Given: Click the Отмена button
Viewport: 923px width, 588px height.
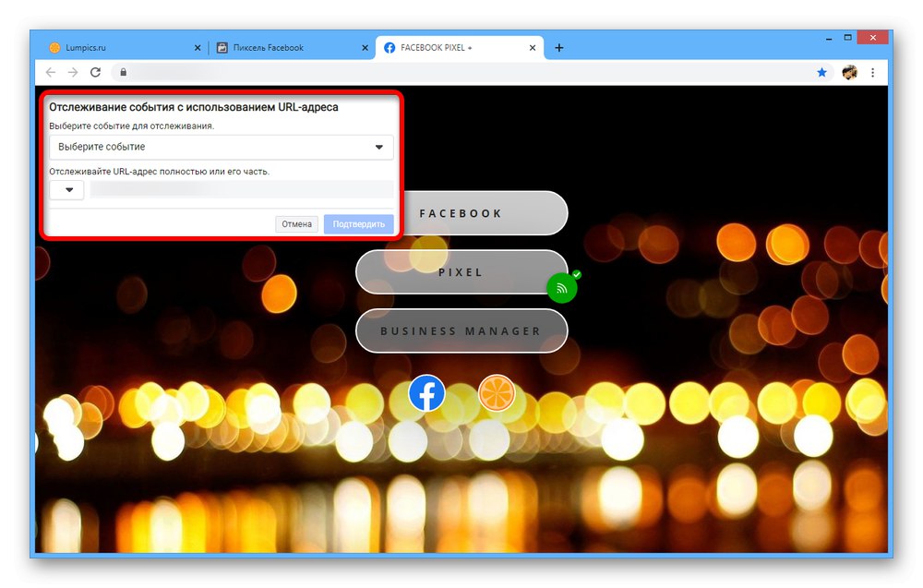Looking at the screenshot, I should point(296,224).
